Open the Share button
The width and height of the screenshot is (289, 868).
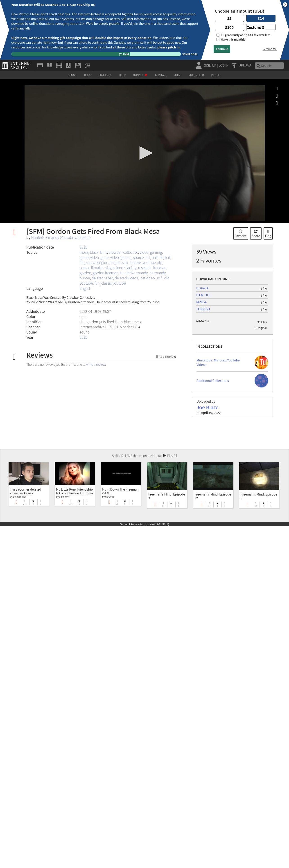(256, 233)
